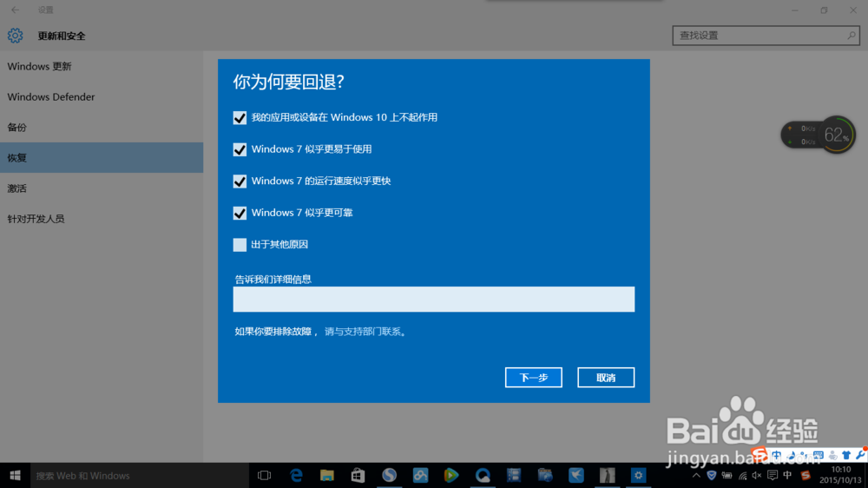Open the Action Center notification icon
Image resolution: width=868 pixels, height=488 pixels.
coord(773,476)
